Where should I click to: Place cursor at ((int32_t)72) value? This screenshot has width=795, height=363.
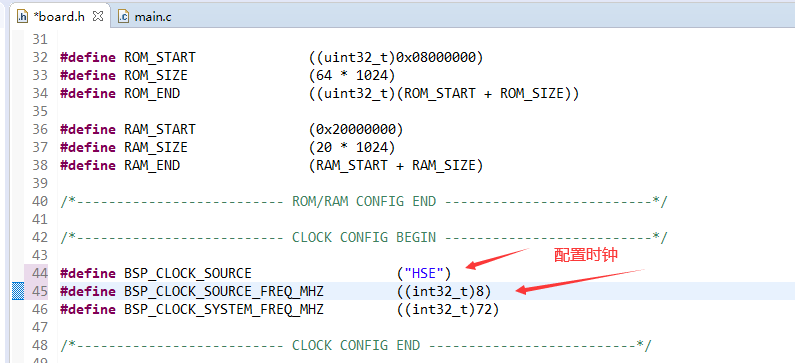(448, 309)
